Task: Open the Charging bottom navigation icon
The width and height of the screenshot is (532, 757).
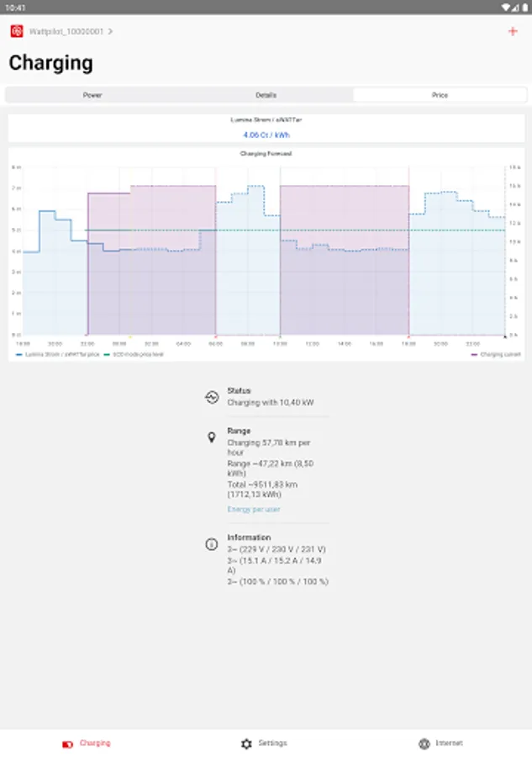Action: tap(67, 744)
